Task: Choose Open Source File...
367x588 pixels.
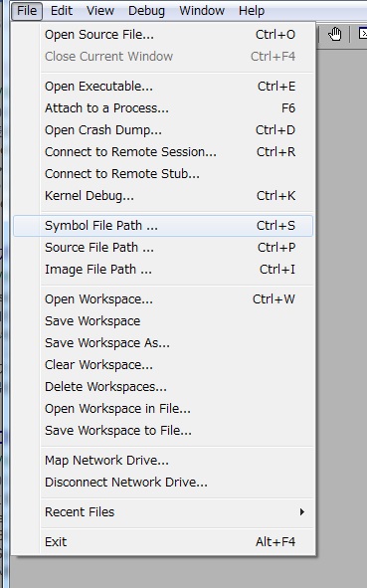Action: [x=163, y=35]
